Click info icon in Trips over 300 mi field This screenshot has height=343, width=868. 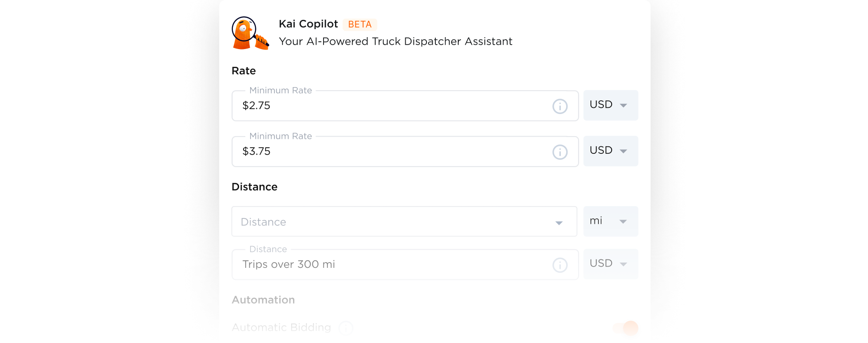[560, 265]
